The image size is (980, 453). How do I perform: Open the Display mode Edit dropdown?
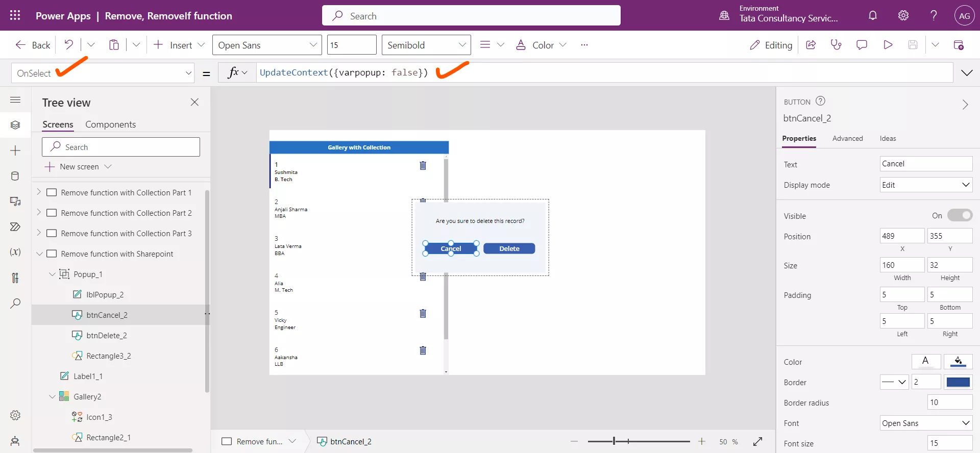(x=926, y=185)
